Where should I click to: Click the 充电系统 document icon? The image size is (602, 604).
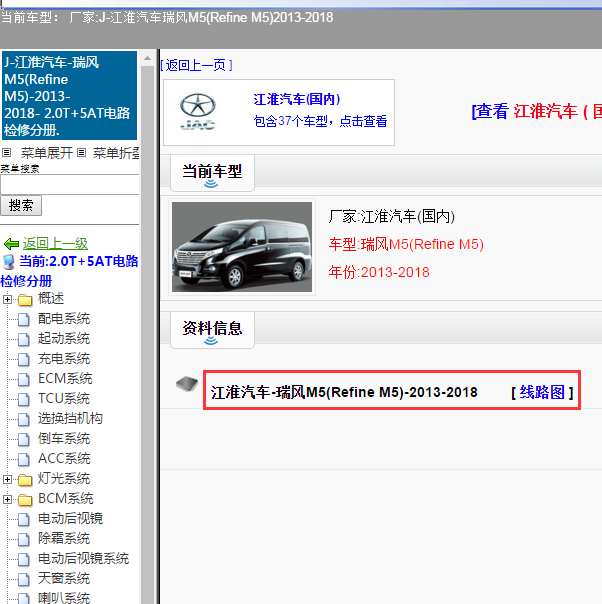(24, 359)
